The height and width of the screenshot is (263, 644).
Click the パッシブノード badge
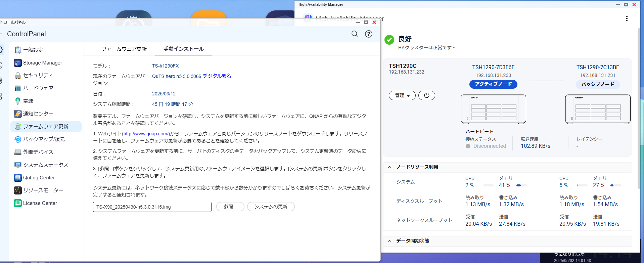(598, 84)
